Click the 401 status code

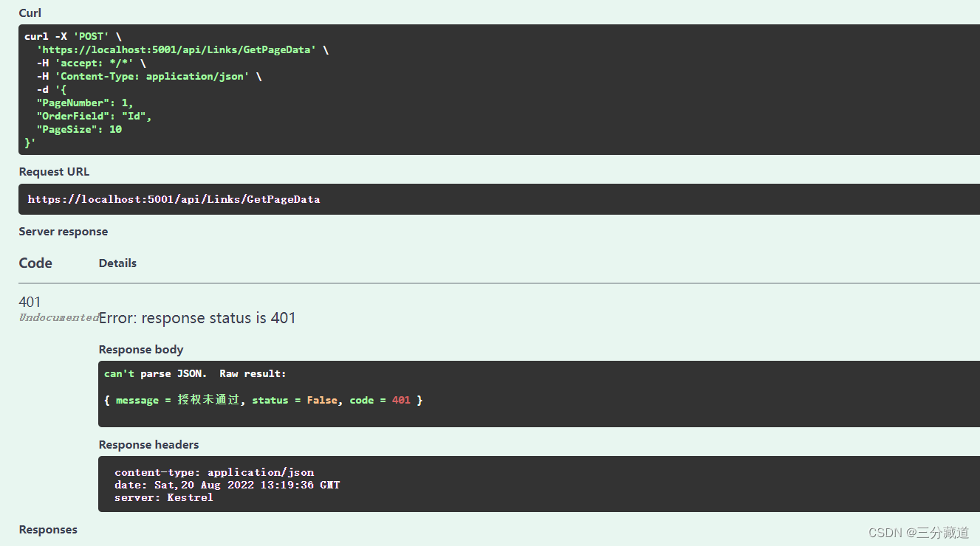pos(30,302)
